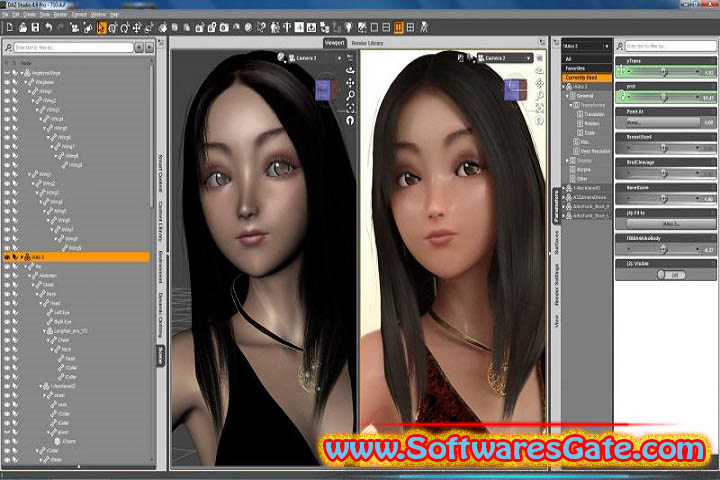This screenshot has width=720, height=480.
Task: Collapse the Transforms group in Parameters tree
Action: pos(571,105)
